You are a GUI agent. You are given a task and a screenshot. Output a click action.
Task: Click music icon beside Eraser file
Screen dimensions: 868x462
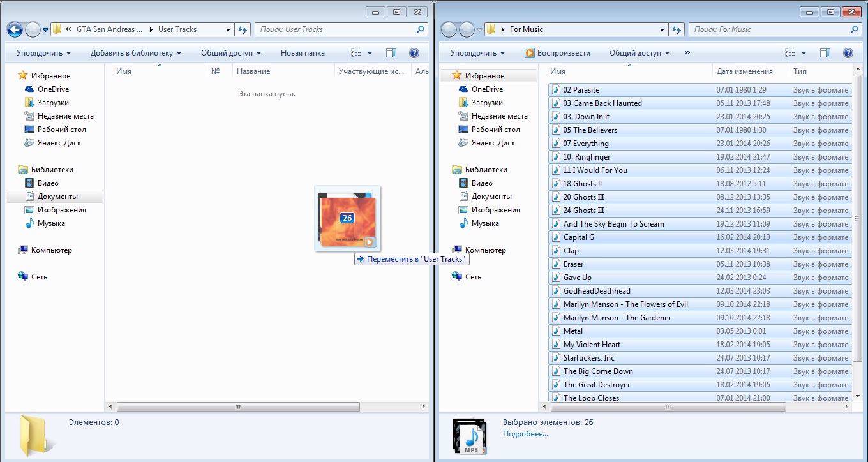(556, 264)
